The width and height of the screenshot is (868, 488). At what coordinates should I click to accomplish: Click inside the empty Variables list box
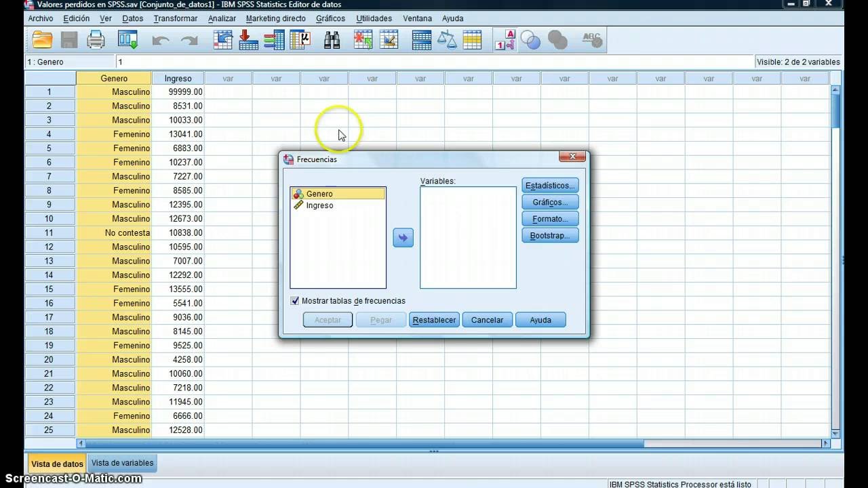tap(468, 238)
